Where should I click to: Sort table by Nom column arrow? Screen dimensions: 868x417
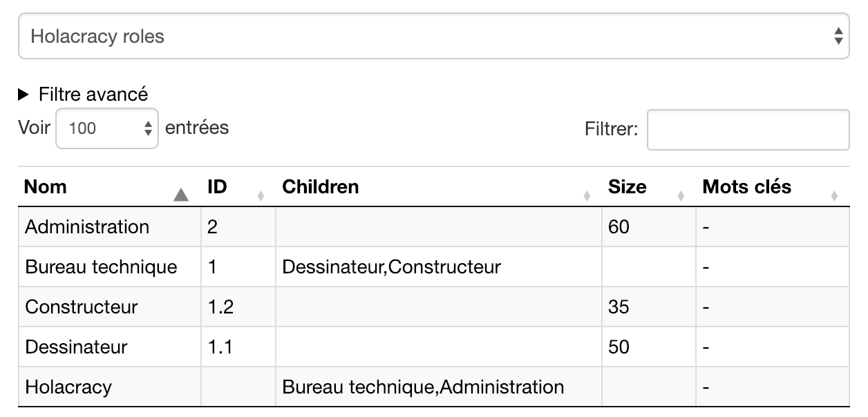(181, 195)
